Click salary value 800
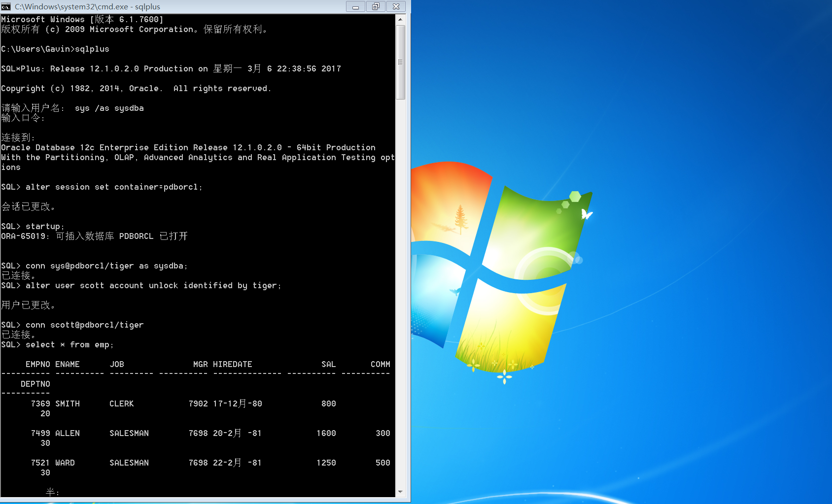This screenshot has width=832, height=504. (x=329, y=403)
